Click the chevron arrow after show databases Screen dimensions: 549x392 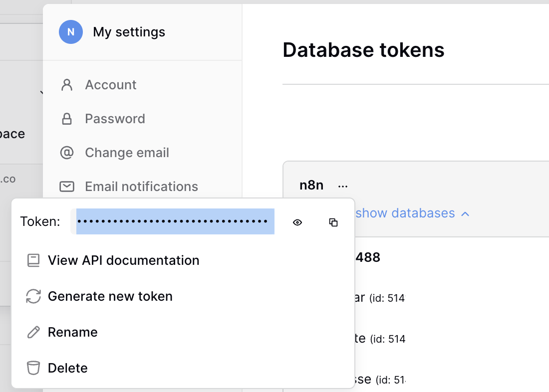[465, 213]
